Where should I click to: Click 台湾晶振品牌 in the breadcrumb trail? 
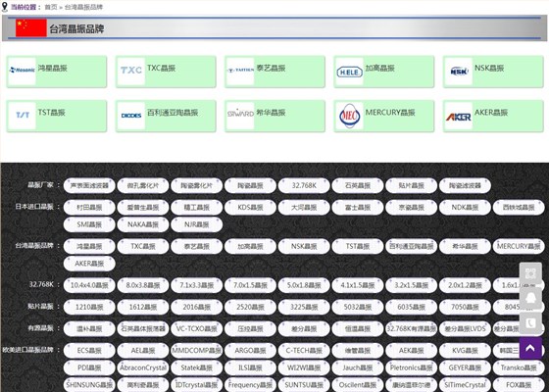click(83, 7)
